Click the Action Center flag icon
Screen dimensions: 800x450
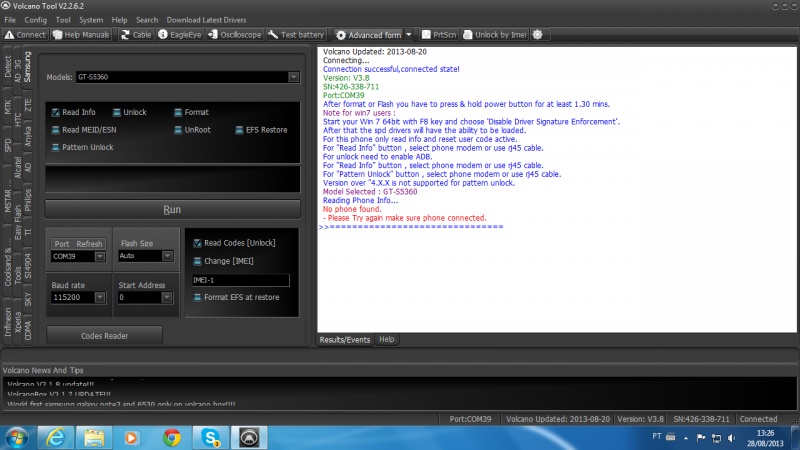(701, 438)
